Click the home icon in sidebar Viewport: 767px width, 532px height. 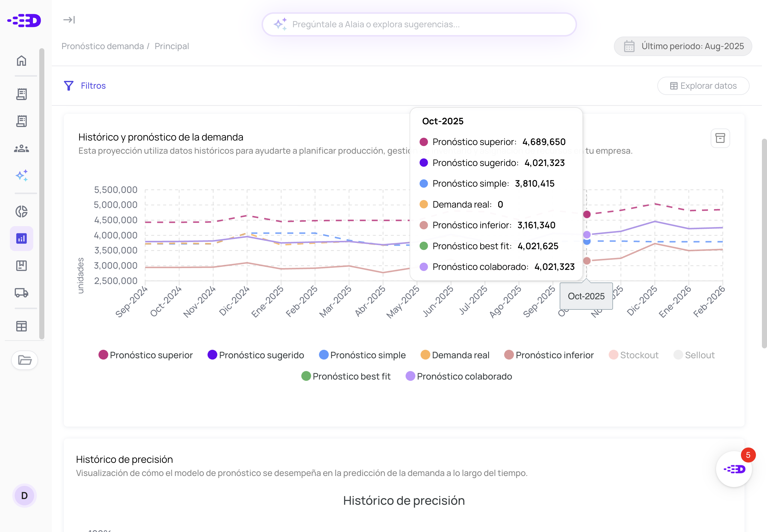22,61
